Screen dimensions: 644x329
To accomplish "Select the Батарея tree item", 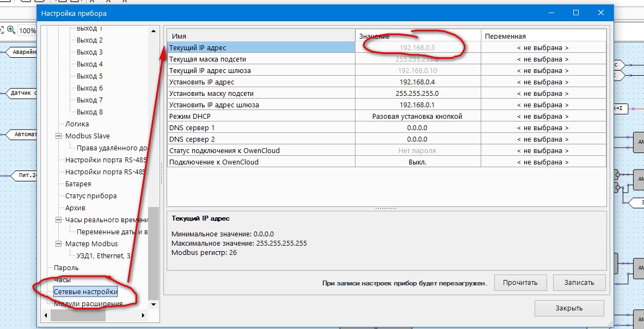I will tap(78, 184).
